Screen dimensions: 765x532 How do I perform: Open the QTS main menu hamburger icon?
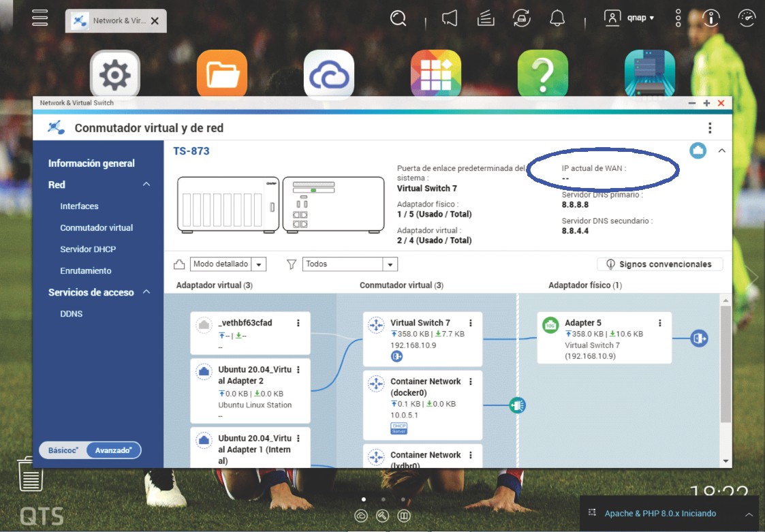[x=40, y=18]
